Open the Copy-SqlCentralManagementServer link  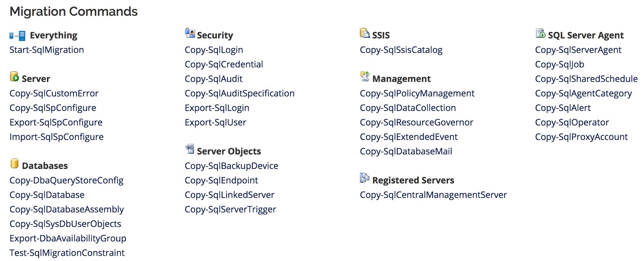pyautogui.click(x=433, y=195)
